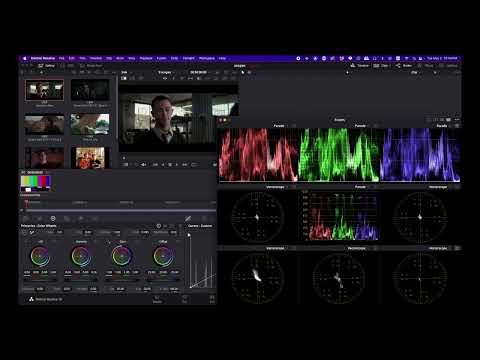Image resolution: width=480 pixels, height=360 pixels.
Task: Click the Primaries Color Wheels palette title
Action: coord(39,226)
